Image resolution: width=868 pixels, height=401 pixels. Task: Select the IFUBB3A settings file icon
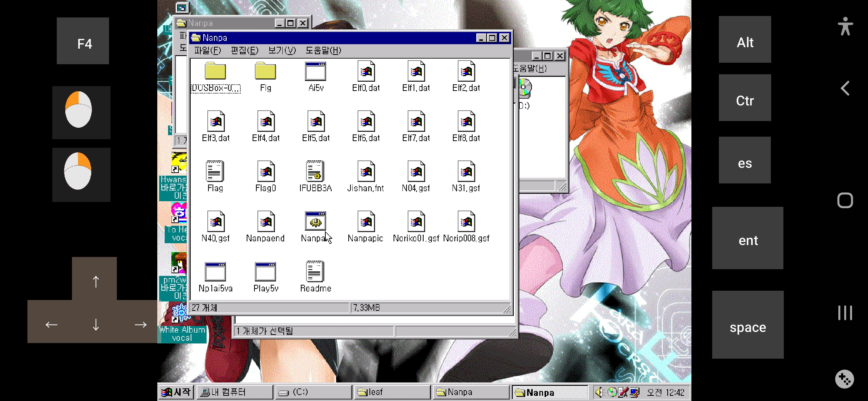315,172
